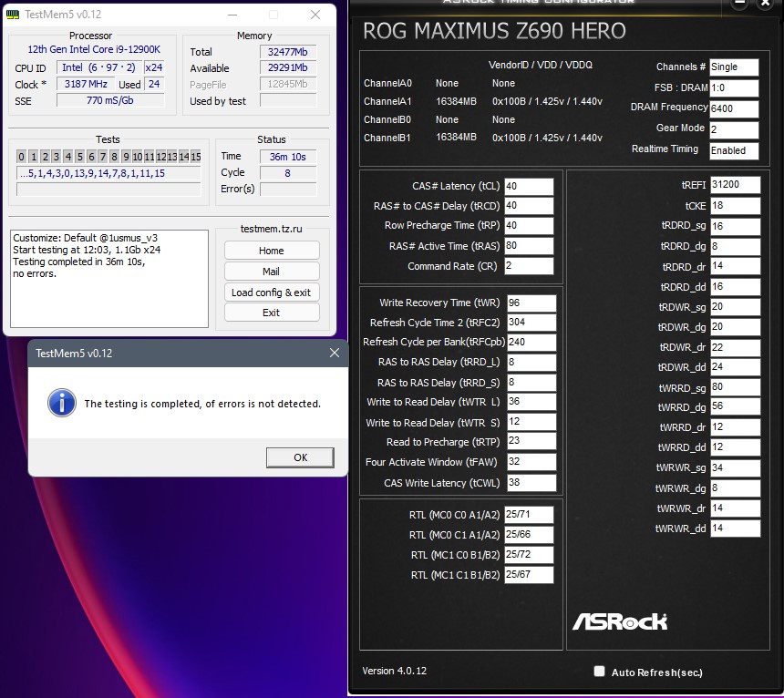The width and height of the screenshot is (784, 698).
Task: Click the Available memory value 29291Mb
Action: coord(288,67)
